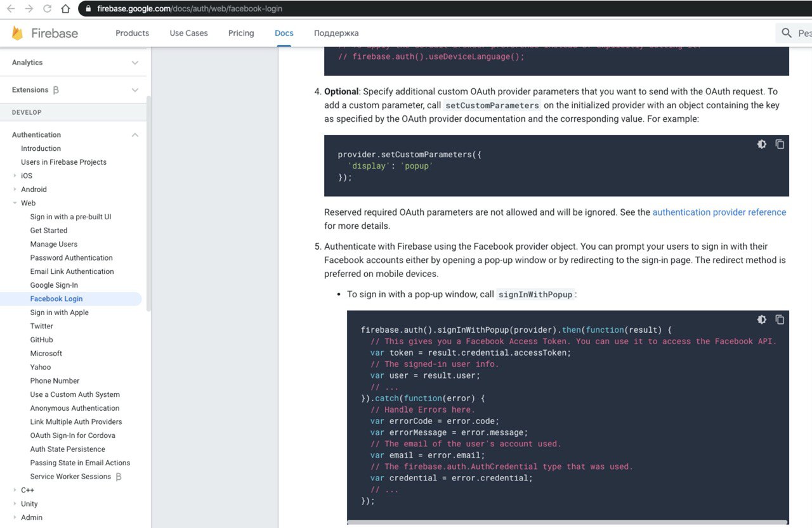Click the browser forward arrow
This screenshot has height=528, width=812.
(29, 9)
